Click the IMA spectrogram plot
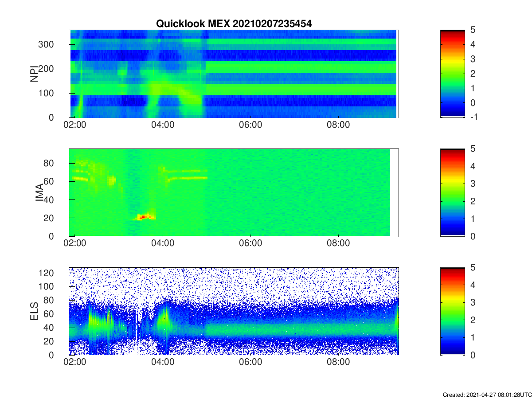Screen dimensions: 532x399 click(234, 192)
